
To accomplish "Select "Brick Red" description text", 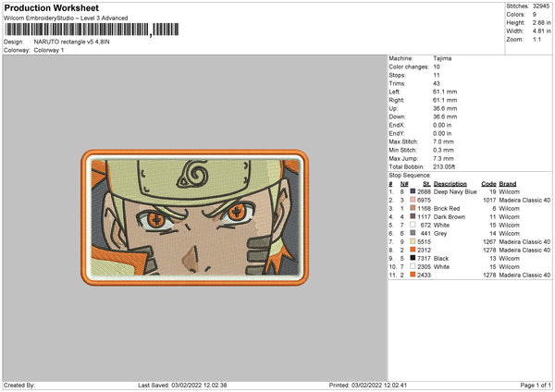I will (447, 208).
